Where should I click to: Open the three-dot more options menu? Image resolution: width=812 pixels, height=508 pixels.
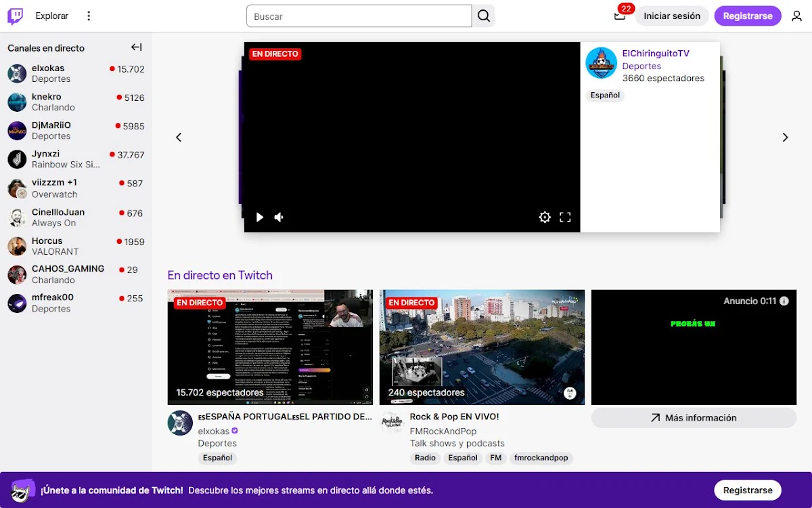(x=89, y=16)
